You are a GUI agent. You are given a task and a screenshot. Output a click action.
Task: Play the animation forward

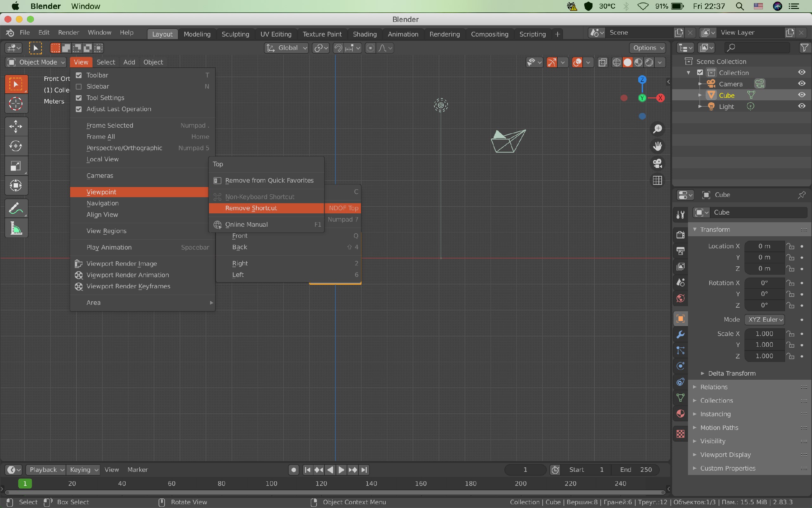(341, 470)
